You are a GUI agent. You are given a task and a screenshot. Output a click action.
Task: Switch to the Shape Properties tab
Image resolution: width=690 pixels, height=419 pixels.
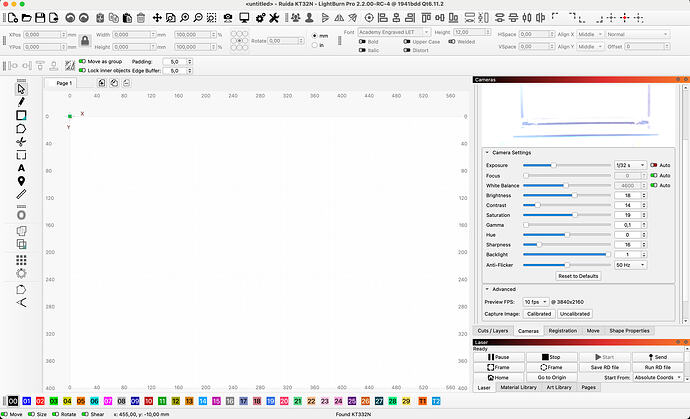point(629,331)
